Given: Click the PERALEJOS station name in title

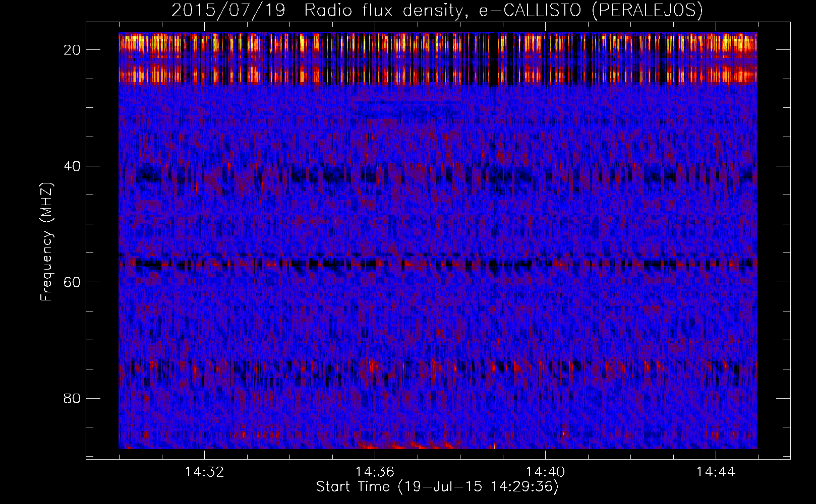Looking at the screenshot, I should pyautogui.click(x=647, y=11).
